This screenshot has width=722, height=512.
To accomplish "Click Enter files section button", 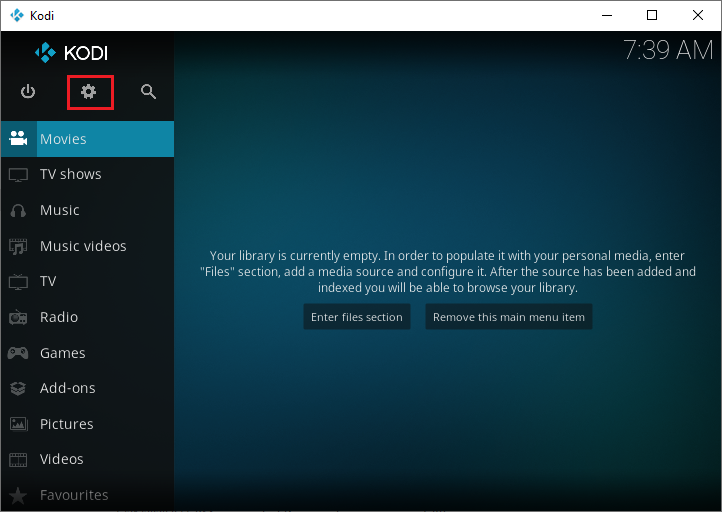I will click(357, 317).
